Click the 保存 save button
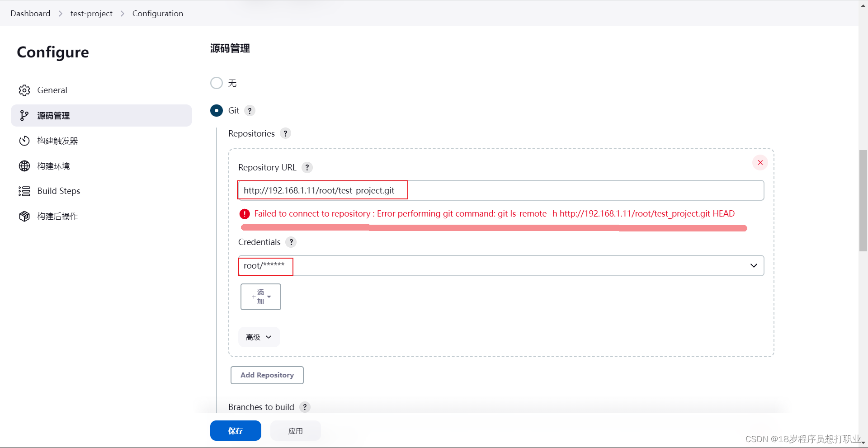This screenshot has height=448, width=868. (236, 431)
